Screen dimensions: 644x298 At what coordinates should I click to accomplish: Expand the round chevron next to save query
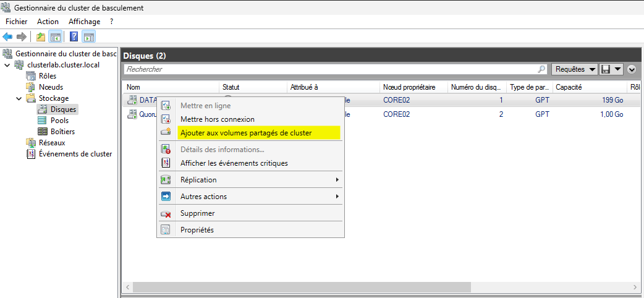[632, 69]
